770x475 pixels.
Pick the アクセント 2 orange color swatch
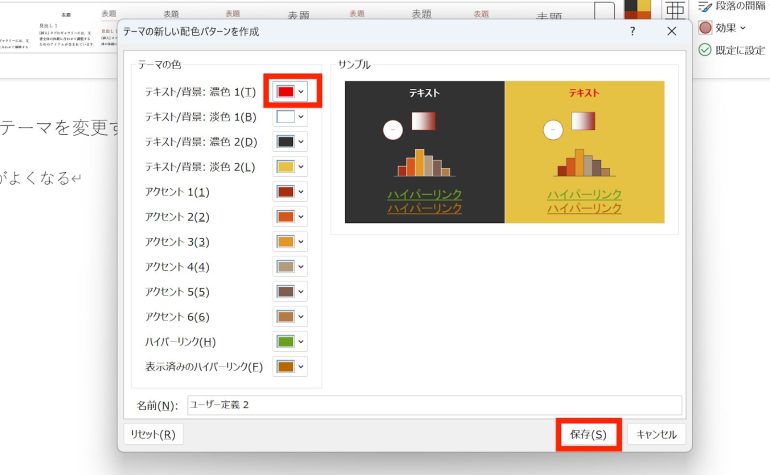285,216
